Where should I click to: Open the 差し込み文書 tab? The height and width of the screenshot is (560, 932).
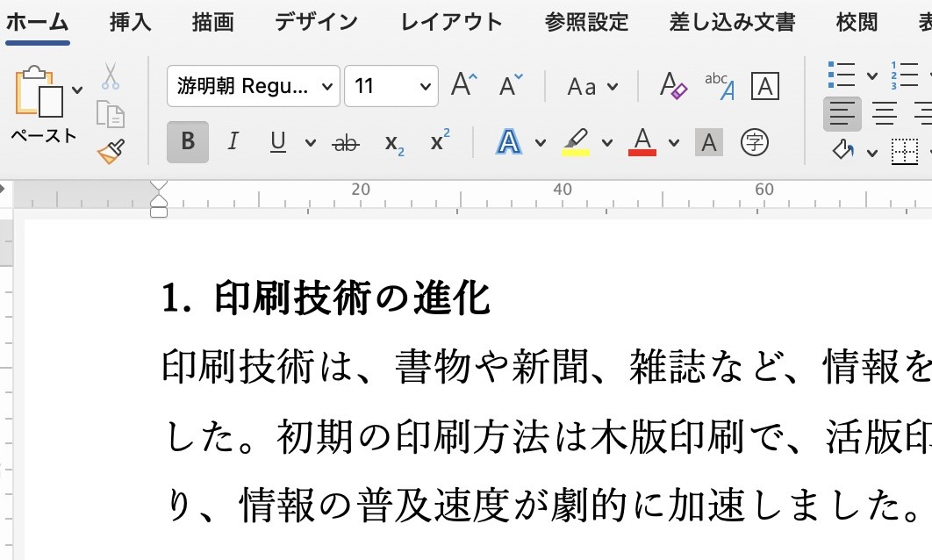[732, 23]
